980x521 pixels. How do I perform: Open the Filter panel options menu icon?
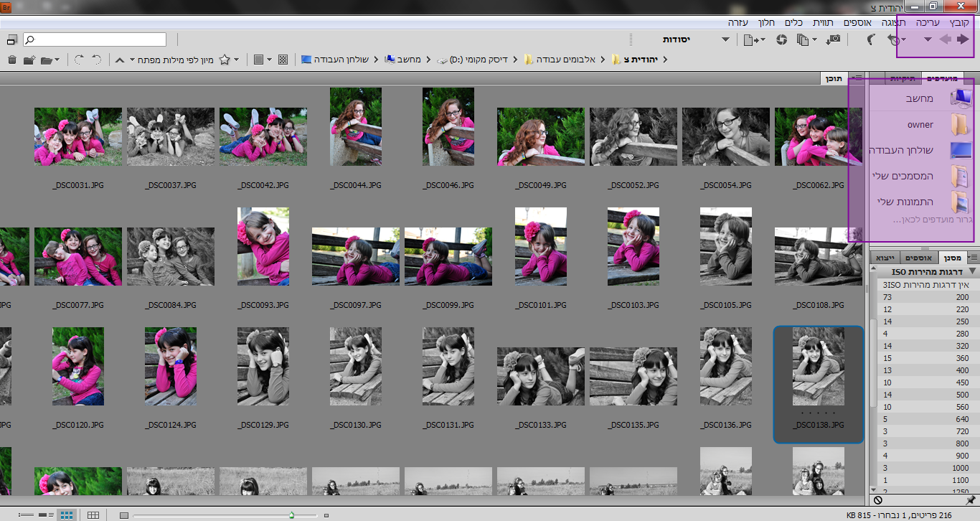(974, 257)
